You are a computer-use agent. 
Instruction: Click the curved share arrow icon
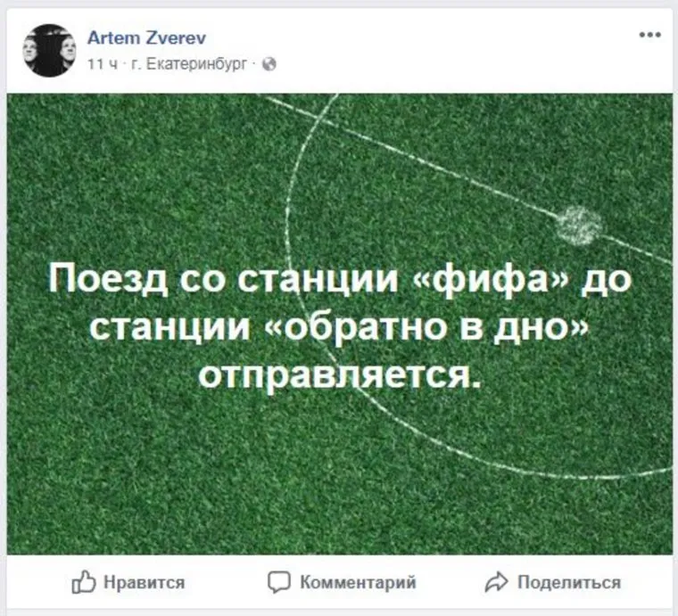(x=496, y=582)
